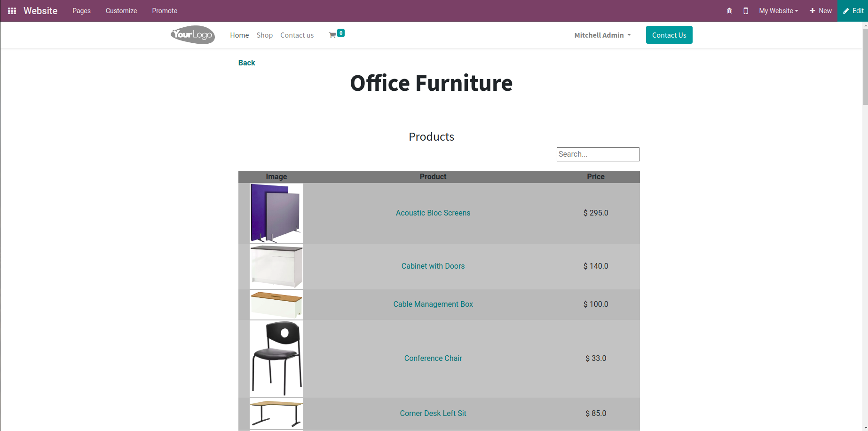Click the Back link

(x=246, y=63)
